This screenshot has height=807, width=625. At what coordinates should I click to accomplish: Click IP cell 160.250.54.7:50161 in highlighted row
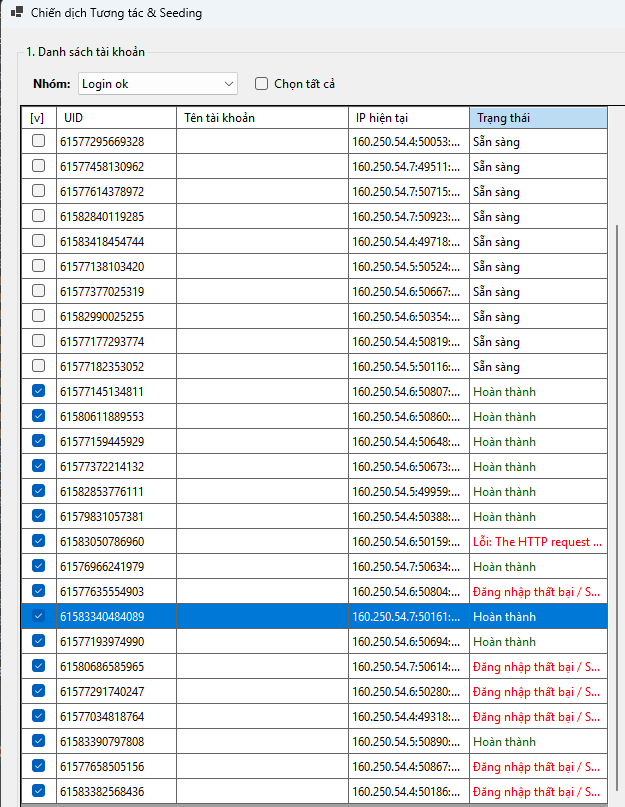click(x=409, y=617)
